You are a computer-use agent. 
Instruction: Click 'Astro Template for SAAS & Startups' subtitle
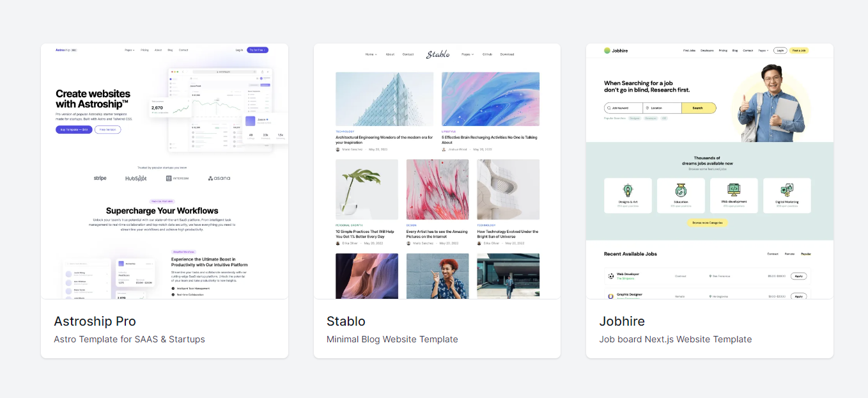129,339
